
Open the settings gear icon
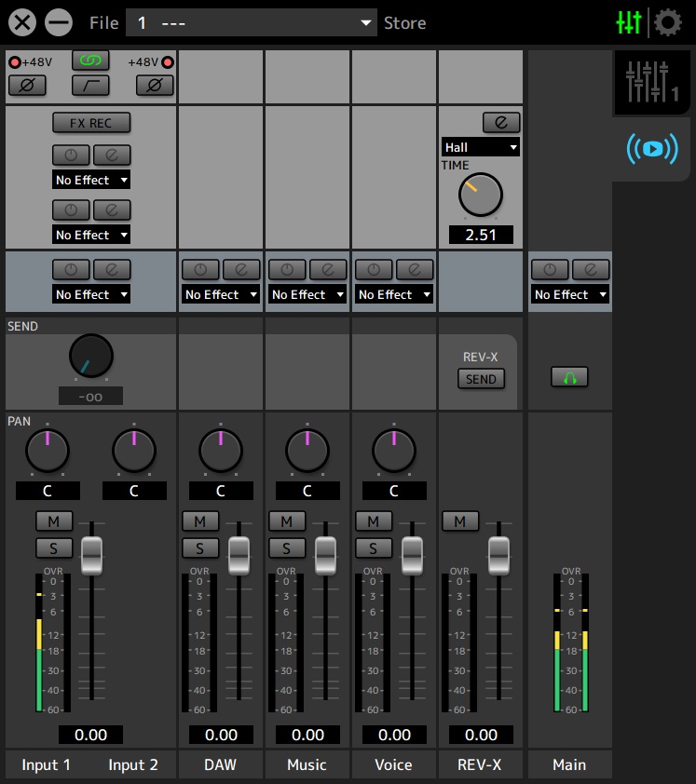point(667,22)
